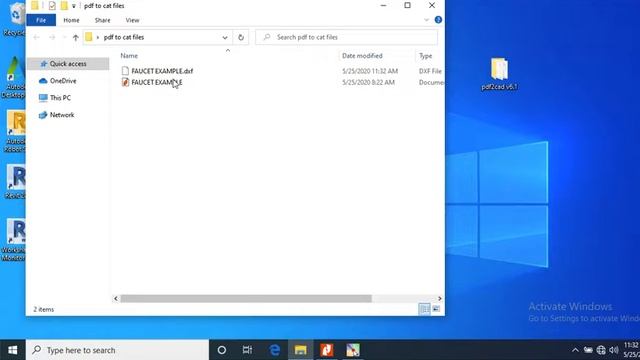The width and height of the screenshot is (640, 360).
Task: Select FAUCET EXAMPLE.dxf file
Action: pos(162,71)
